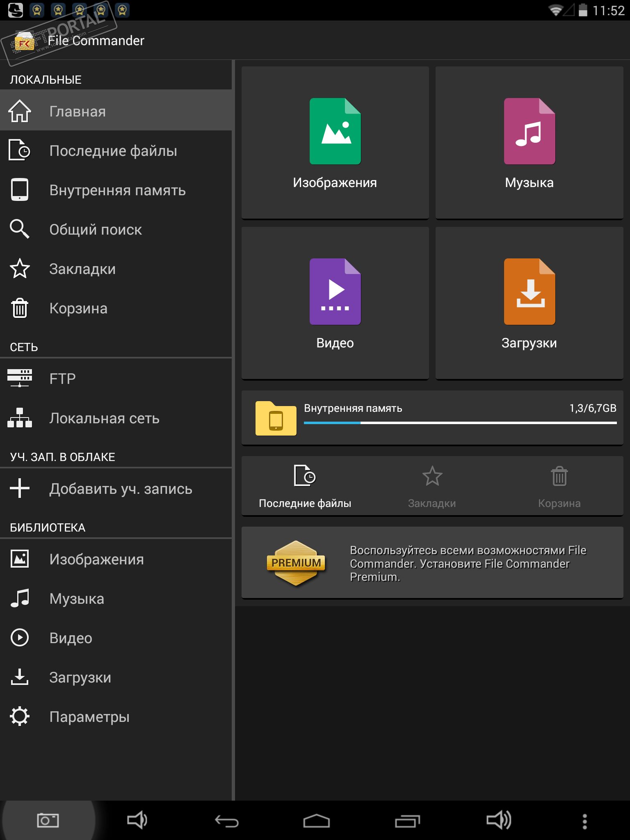Open Закладки star entry in the sidebar
Viewport: 630px width, 840px height.
[x=116, y=269]
